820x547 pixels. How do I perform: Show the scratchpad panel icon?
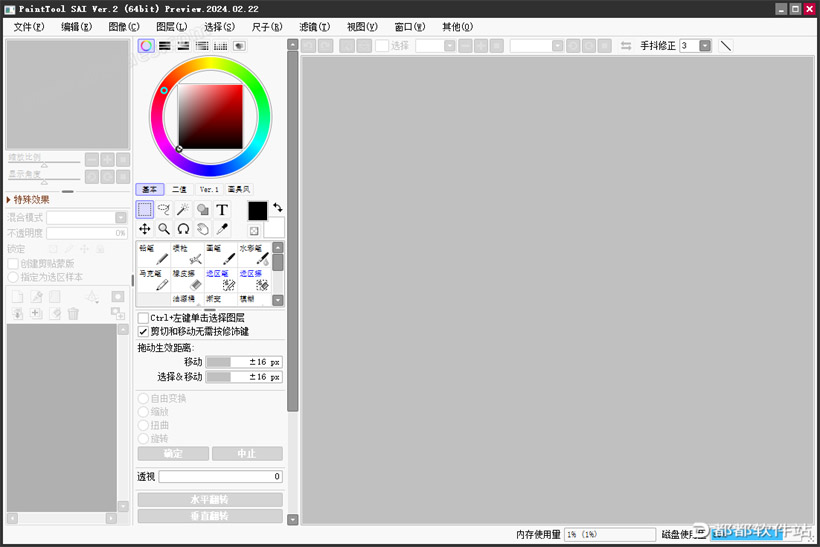click(x=240, y=45)
